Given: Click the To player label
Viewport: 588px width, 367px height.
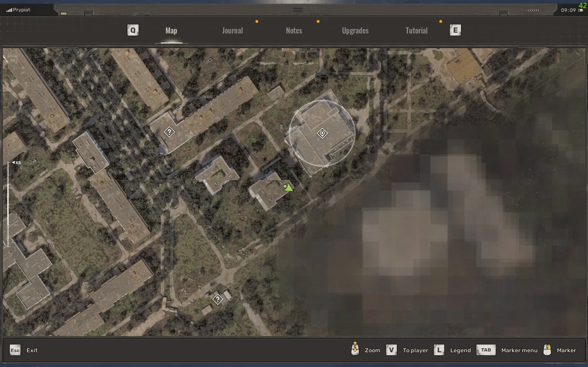Looking at the screenshot, I should pyautogui.click(x=415, y=350).
